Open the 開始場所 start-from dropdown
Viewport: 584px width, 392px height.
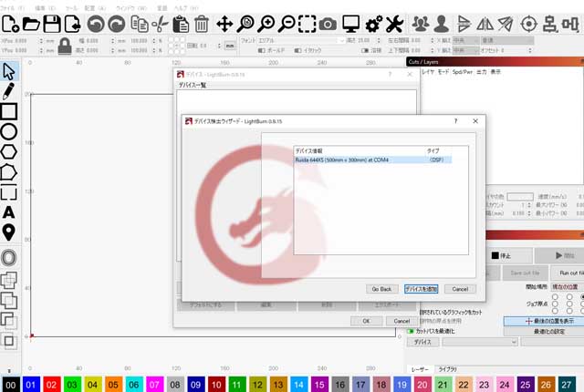coord(567,287)
